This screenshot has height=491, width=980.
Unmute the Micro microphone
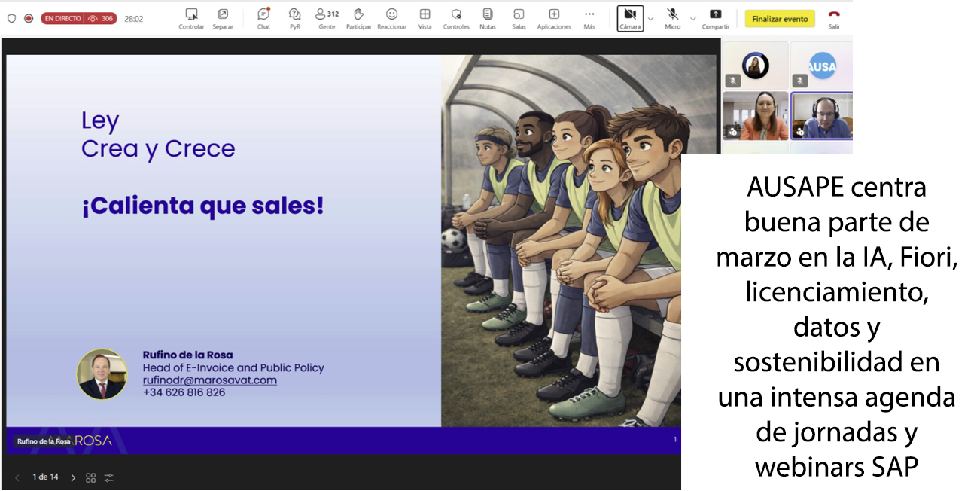pos(672,18)
